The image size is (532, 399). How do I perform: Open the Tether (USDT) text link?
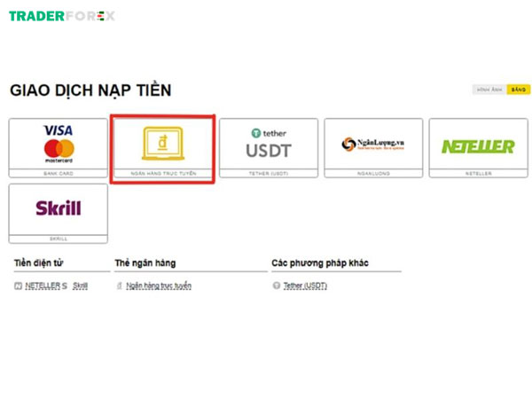pyautogui.click(x=305, y=286)
